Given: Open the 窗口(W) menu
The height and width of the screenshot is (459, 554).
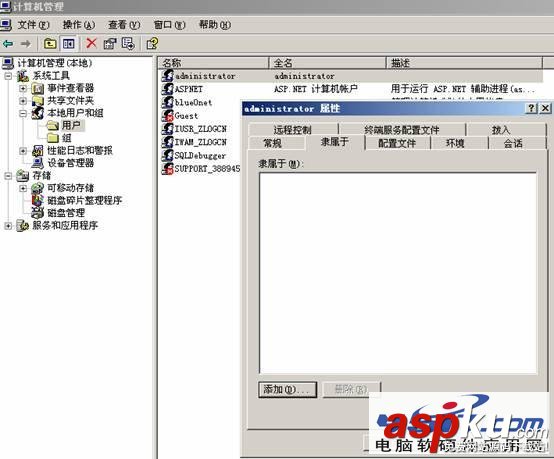Looking at the screenshot, I should pyautogui.click(x=170, y=25).
